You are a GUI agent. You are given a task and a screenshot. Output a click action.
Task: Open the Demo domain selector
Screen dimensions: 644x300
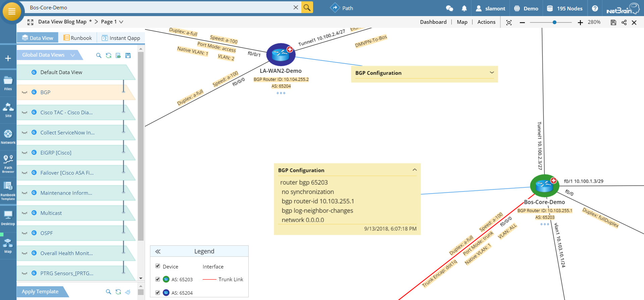click(x=526, y=8)
